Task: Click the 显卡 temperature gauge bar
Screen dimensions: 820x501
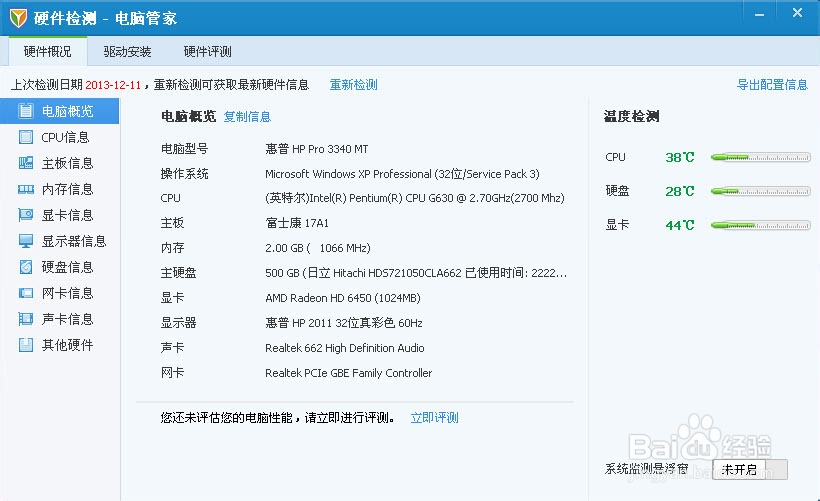Action: click(760, 225)
